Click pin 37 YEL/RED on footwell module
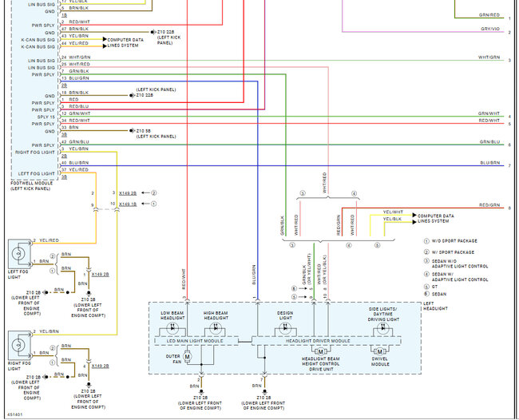Image resolution: width=519 pixels, height=420 pixels. click(75, 169)
